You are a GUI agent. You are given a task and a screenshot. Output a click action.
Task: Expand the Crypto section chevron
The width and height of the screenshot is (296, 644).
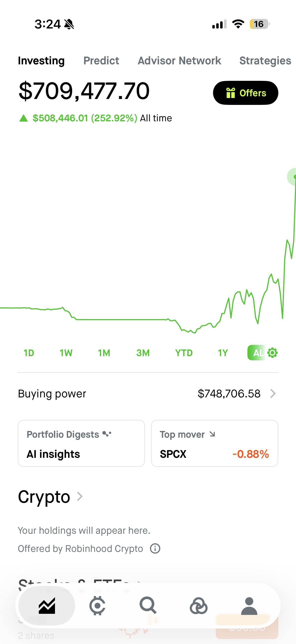[x=80, y=496]
